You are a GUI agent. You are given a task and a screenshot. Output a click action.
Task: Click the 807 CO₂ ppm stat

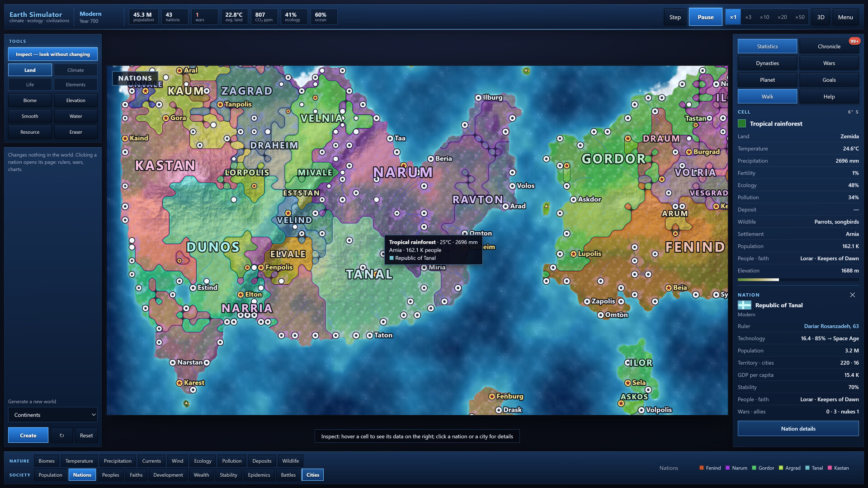264,17
